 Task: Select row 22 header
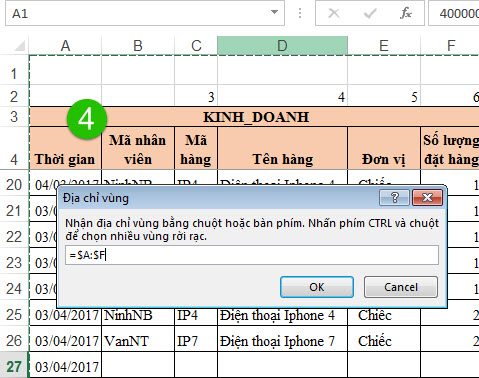click(x=14, y=235)
